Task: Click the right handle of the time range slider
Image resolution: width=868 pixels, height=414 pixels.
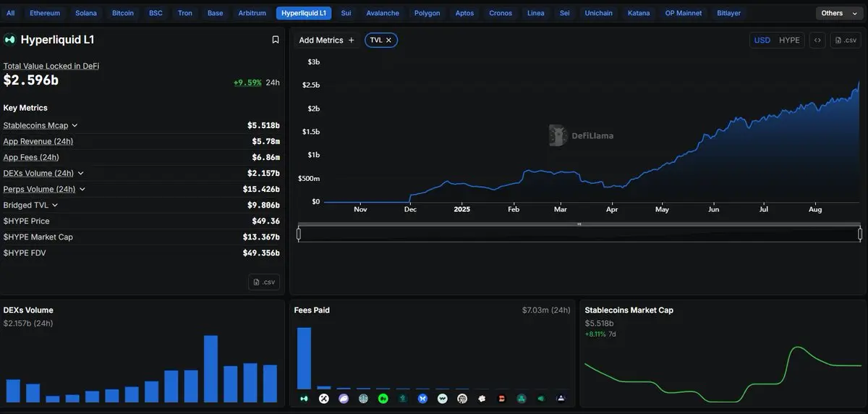Action: click(860, 234)
